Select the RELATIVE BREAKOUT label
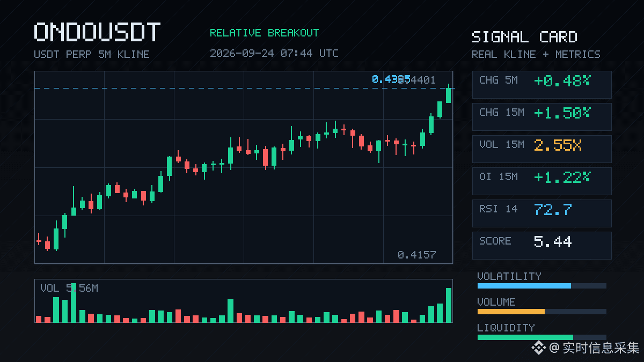 [264, 33]
